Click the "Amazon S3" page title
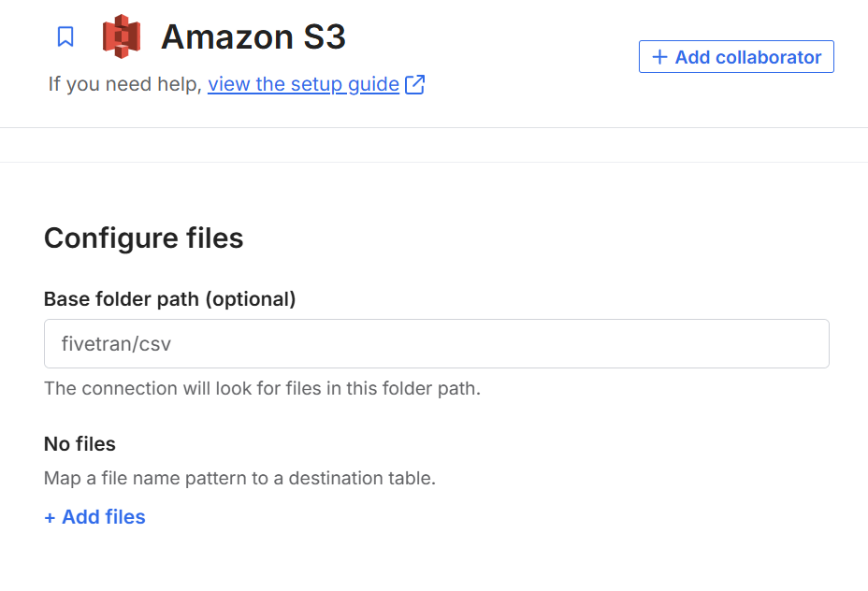The height and width of the screenshot is (591, 868). coord(253,37)
